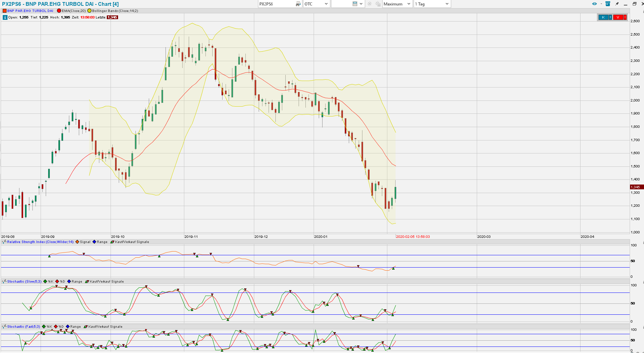644x353 pixels.
Task: Click the blue K buy button
Action: [x=603, y=17]
